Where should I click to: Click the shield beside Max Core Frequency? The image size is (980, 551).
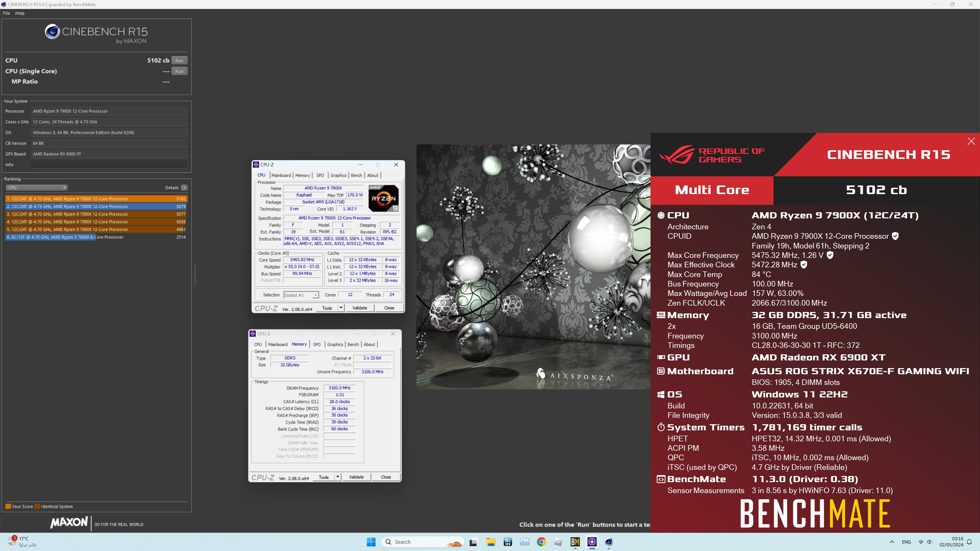pos(830,255)
